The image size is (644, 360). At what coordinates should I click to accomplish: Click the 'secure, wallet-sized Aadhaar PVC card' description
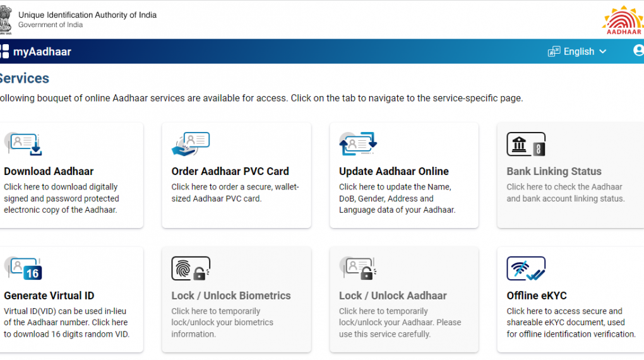[235, 193]
